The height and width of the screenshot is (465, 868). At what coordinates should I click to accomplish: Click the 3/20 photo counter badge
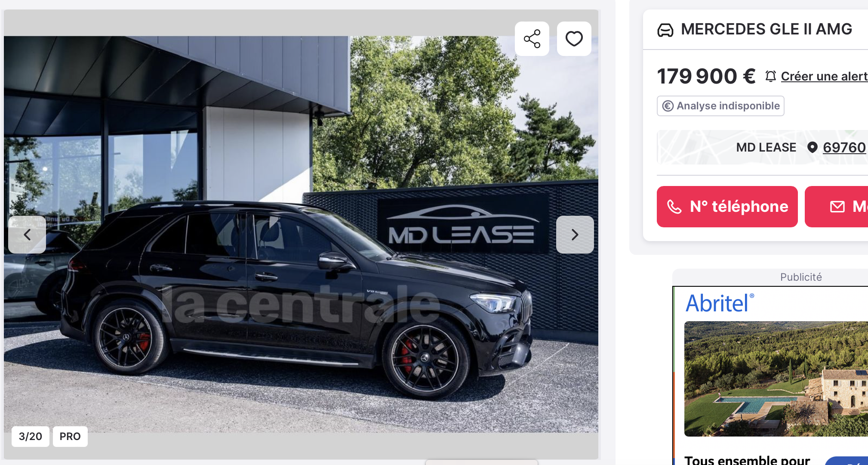[31, 437]
